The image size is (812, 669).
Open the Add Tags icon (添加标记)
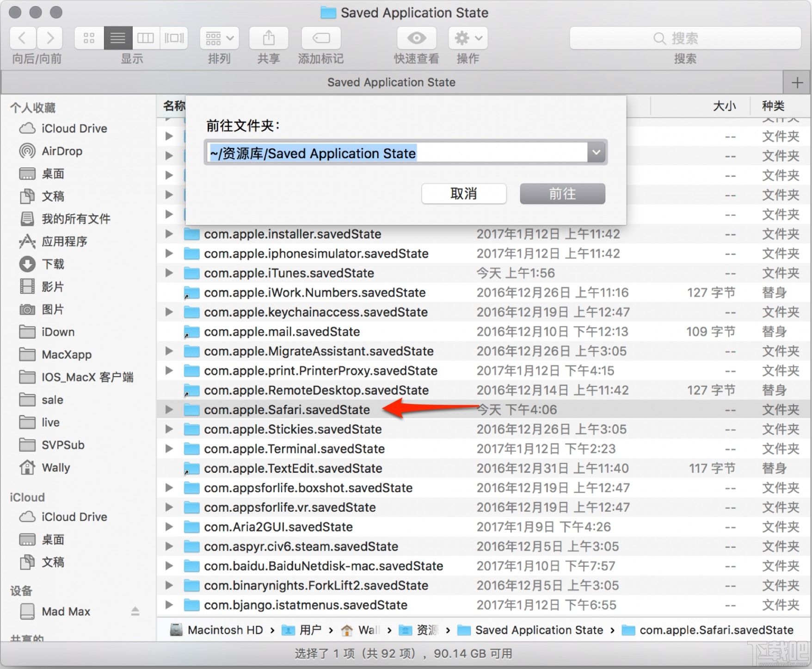pos(320,38)
